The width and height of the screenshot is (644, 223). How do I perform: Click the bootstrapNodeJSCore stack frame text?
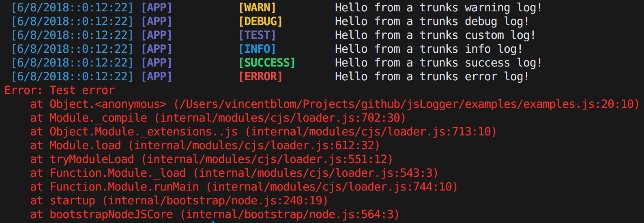(x=111, y=214)
